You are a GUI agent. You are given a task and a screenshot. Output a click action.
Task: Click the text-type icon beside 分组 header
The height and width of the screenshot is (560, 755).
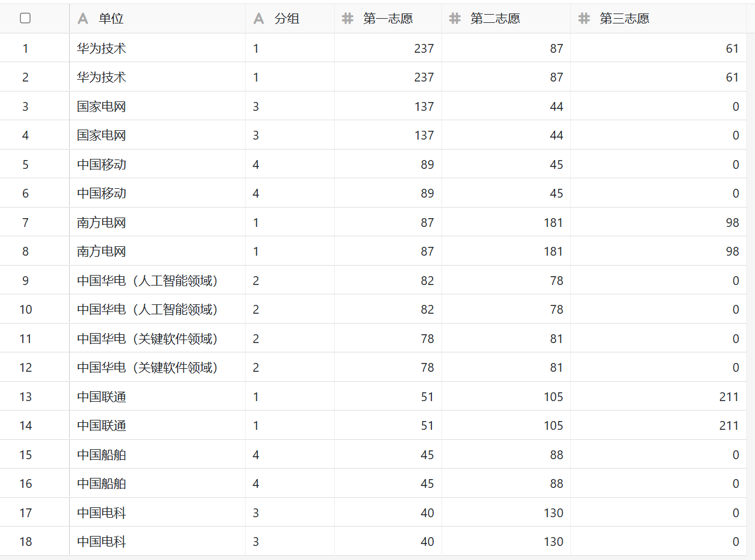point(259,19)
